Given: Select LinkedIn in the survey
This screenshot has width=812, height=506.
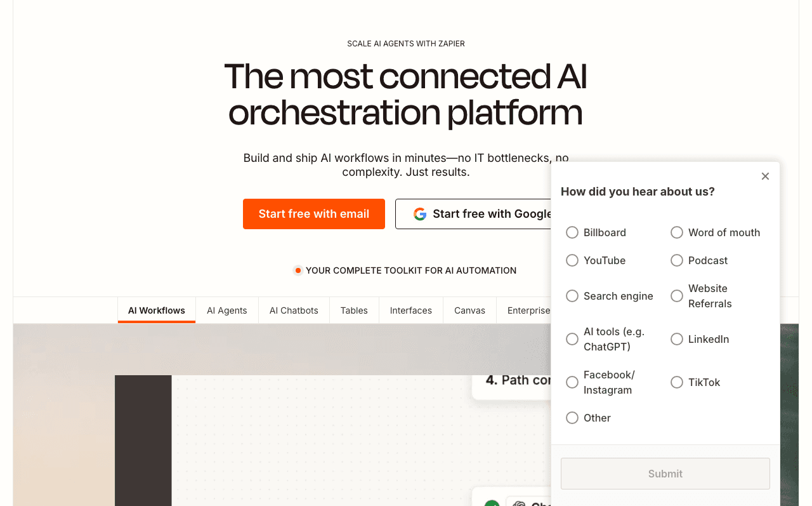Looking at the screenshot, I should tap(676, 339).
